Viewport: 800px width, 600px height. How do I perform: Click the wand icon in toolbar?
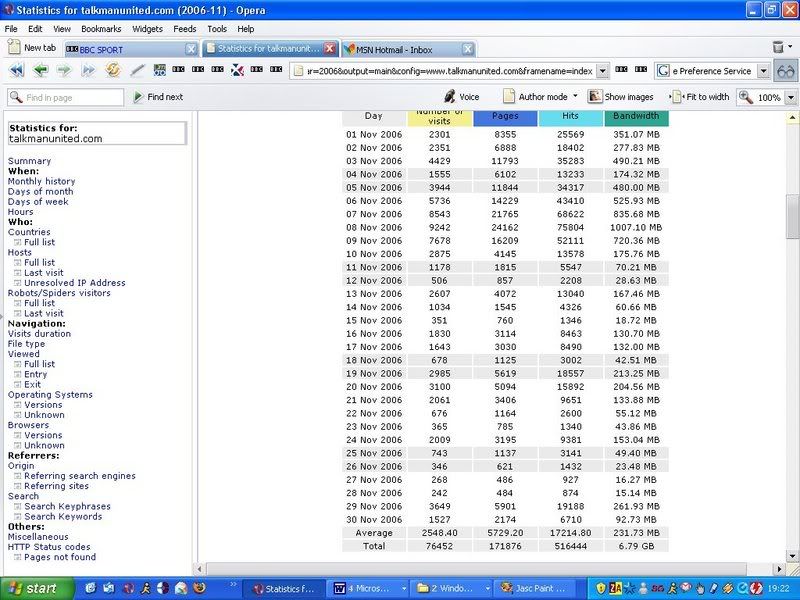[x=137, y=70]
